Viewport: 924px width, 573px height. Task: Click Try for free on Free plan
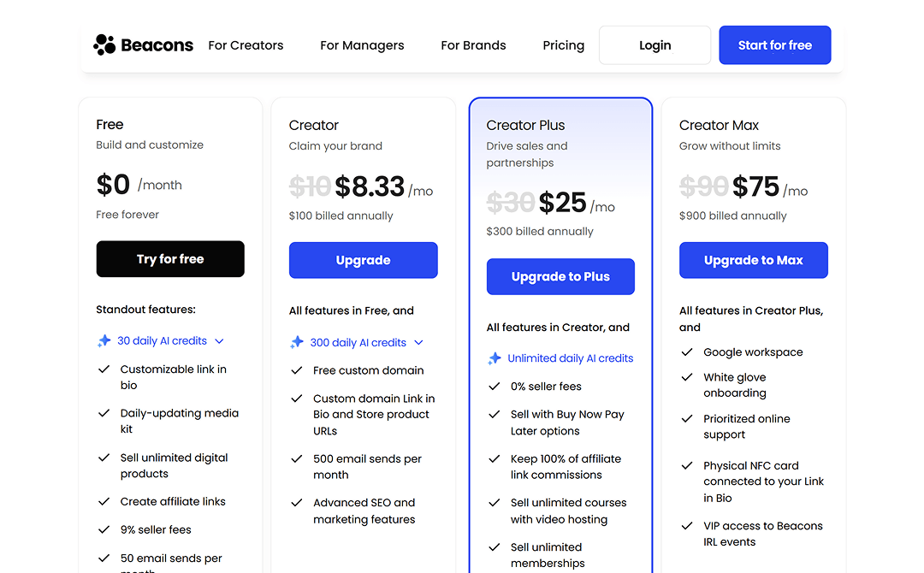point(170,259)
